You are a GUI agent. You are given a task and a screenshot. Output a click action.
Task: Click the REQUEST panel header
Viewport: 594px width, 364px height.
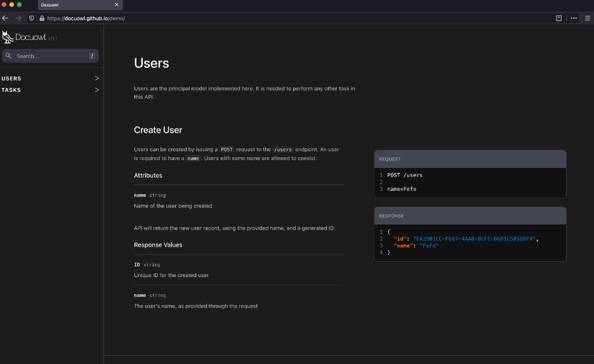tap(470, 159)
